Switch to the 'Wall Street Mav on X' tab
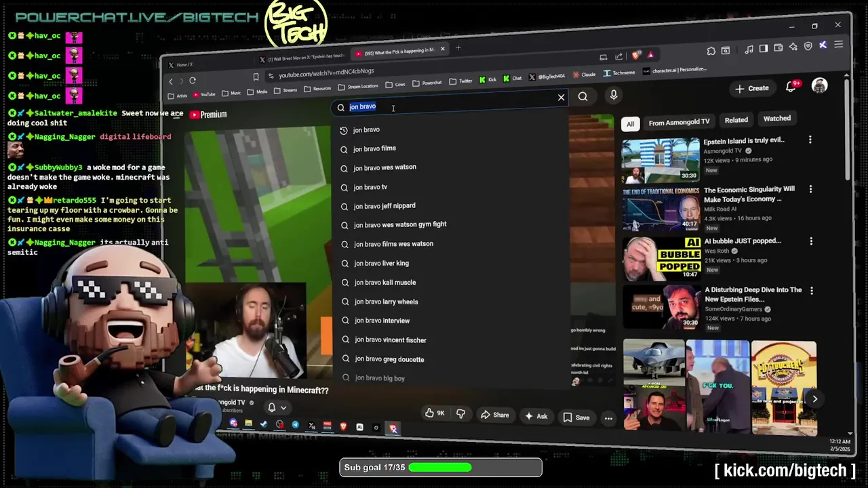 pyautogui.click(x=303, y=58)
